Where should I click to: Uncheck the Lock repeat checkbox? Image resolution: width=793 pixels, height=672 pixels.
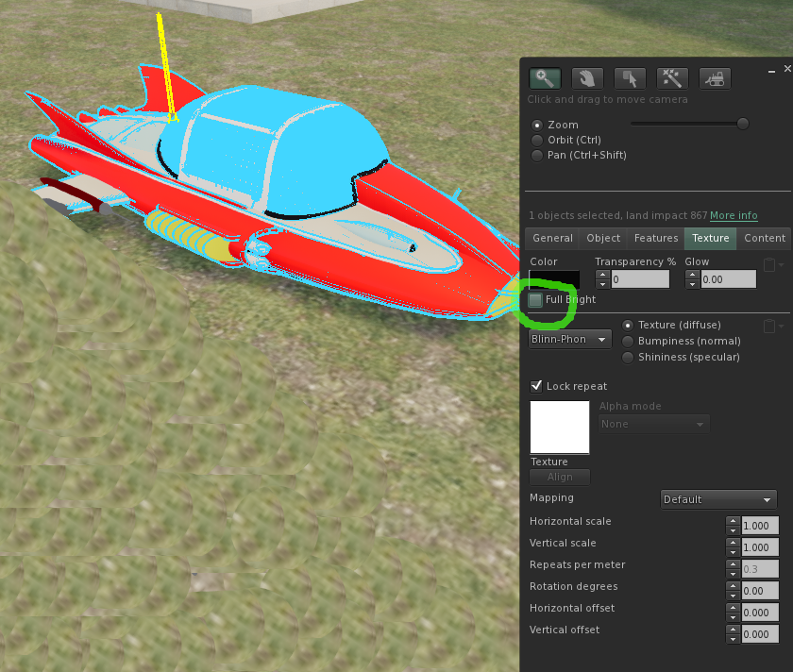click(x=537, y=385)
